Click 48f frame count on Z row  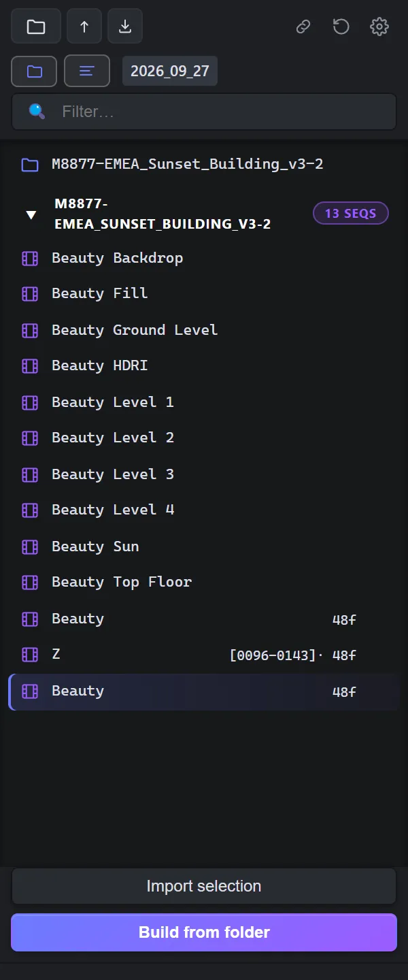(x=344, y=655)
